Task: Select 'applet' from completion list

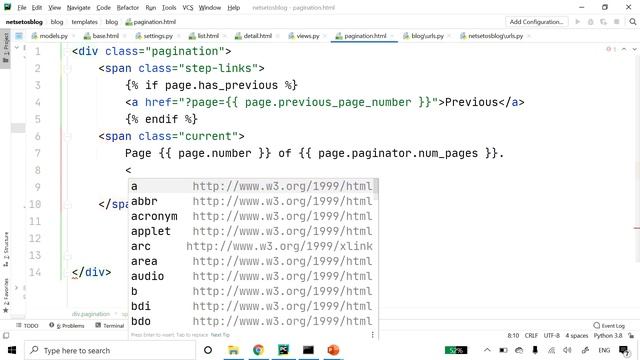Action: pyautogui.click(x=251, y=231)
